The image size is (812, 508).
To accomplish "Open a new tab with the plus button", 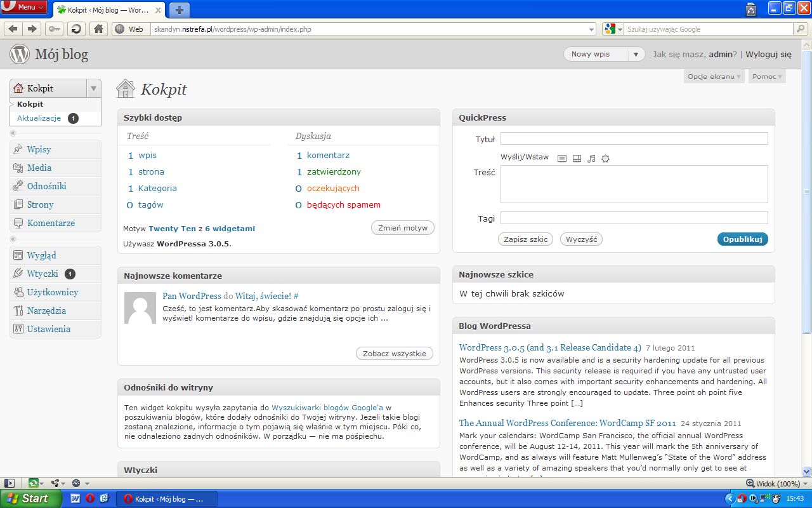I will point(180,10).
